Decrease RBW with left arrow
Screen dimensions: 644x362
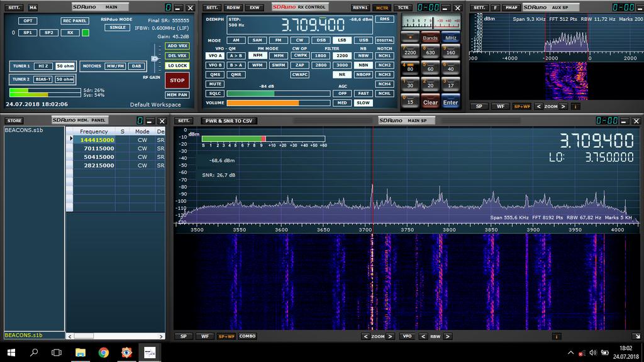(423, 336)
